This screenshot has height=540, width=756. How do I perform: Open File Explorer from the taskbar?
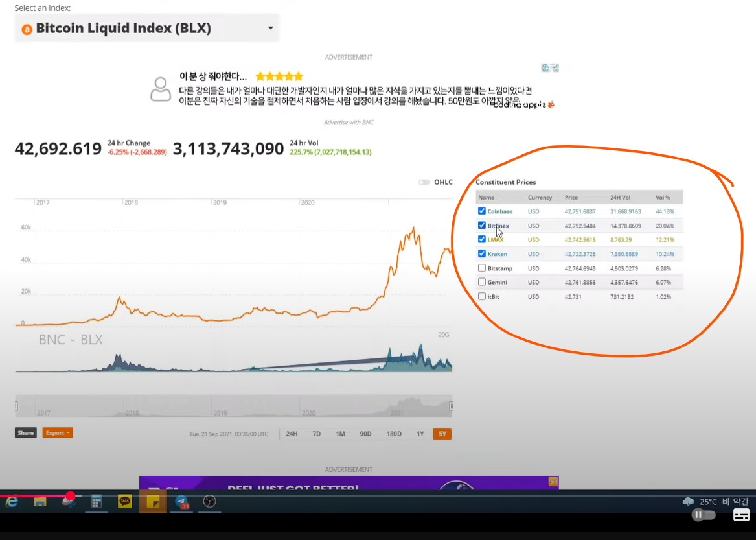[x=40, y=502]
